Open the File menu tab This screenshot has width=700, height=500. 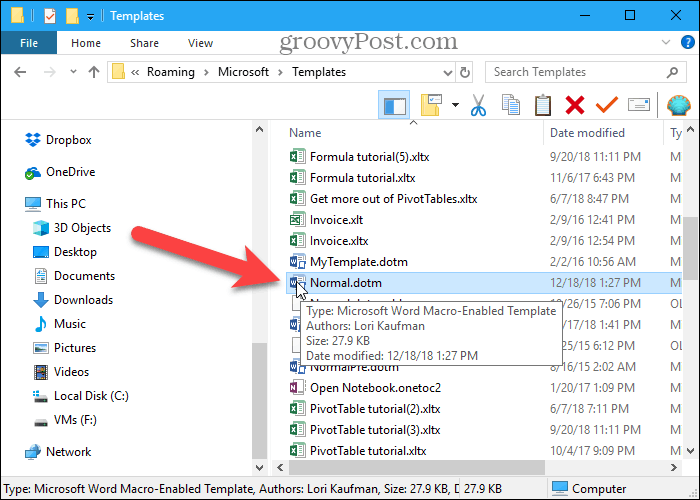(x=29, y=43)
